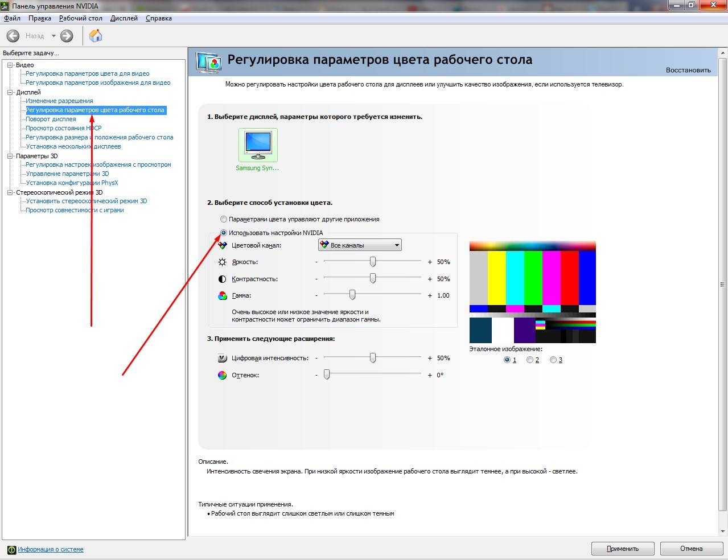Open the Правка menu
The height and width of the screenshot is (560, 728).
click(40, 18)
